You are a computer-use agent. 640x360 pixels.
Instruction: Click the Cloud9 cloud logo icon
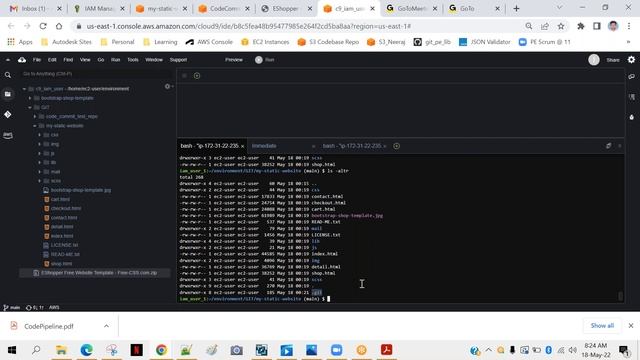point(22,60)
